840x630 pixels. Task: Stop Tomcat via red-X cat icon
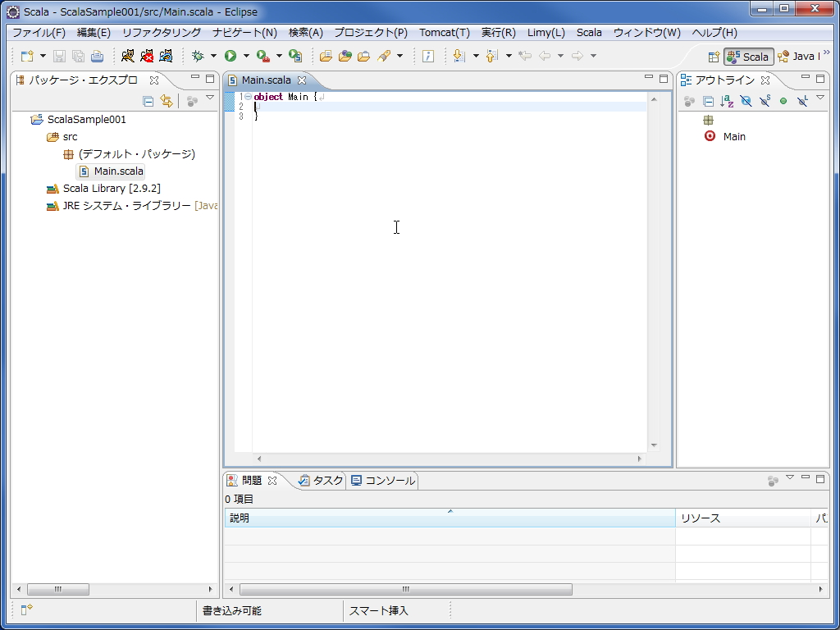pos(147,56)
